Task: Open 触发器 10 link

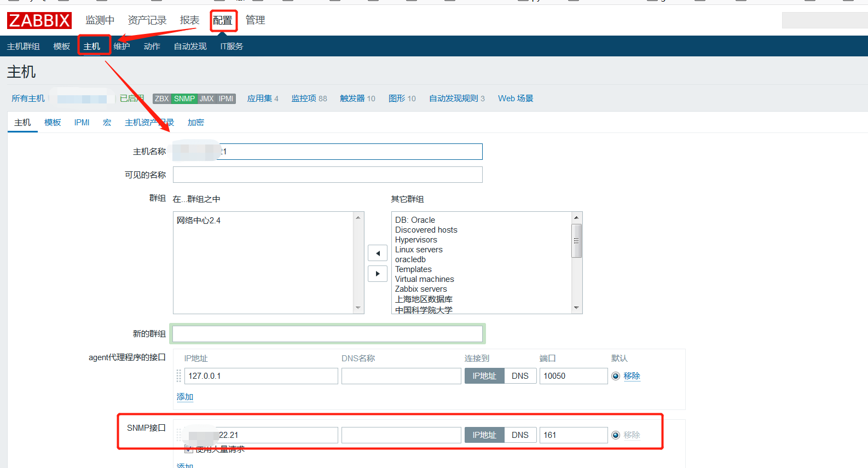Action: [357, 99]
